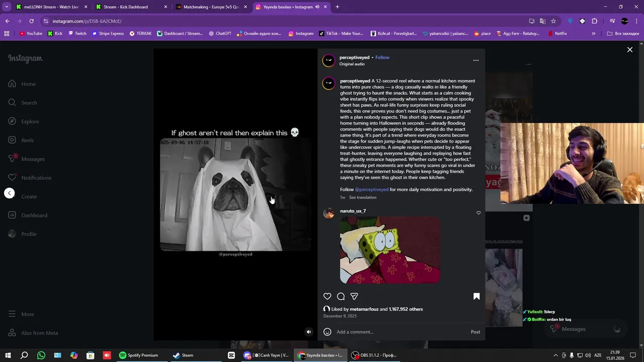Expand Also from Meta in the sidebar

click(x=33, y=333)
